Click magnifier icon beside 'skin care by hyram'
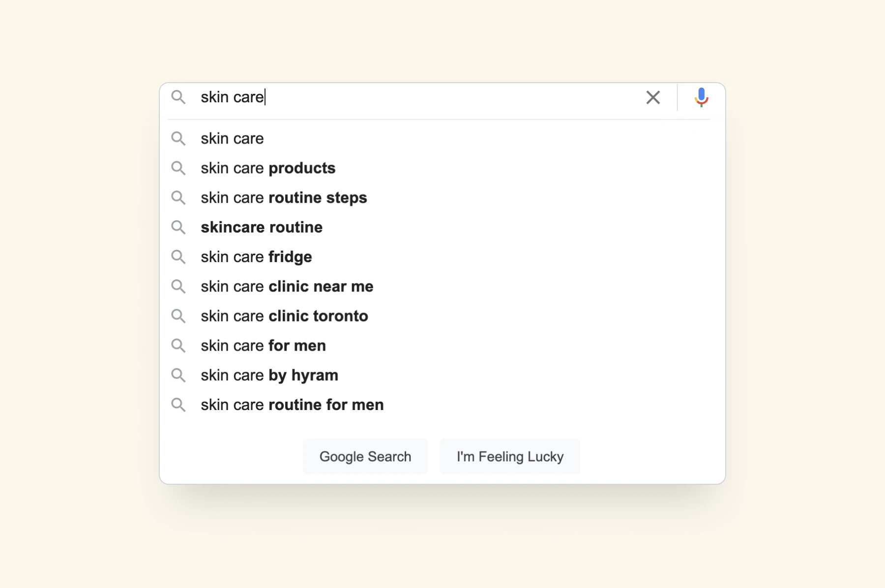This screenshot has width=885, height=588. click(178, 375)
